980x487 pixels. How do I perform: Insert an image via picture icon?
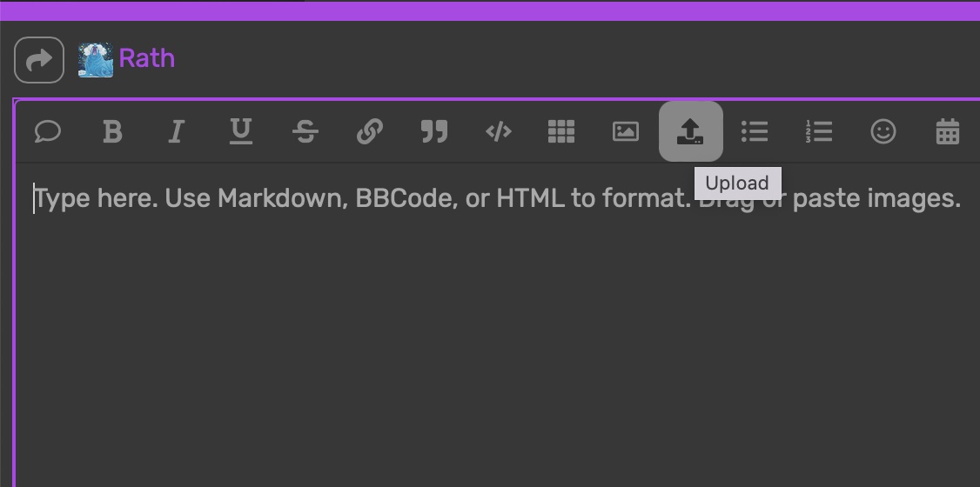point(626,131)
